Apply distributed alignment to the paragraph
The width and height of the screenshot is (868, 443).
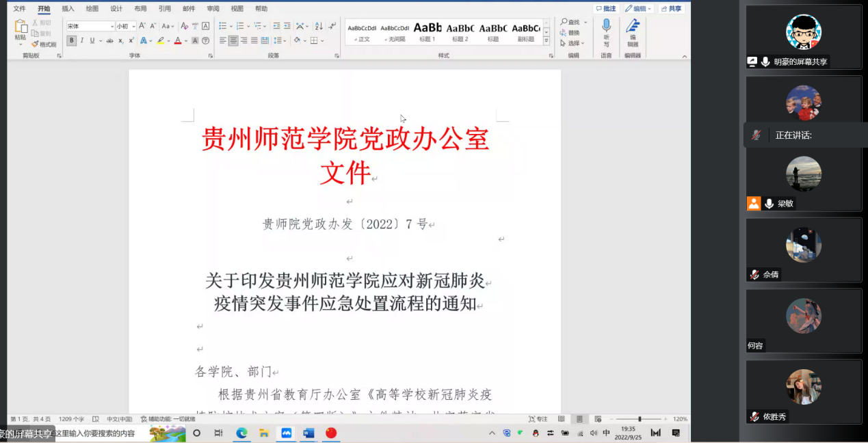pyautogui.click(x=265, y=41)
